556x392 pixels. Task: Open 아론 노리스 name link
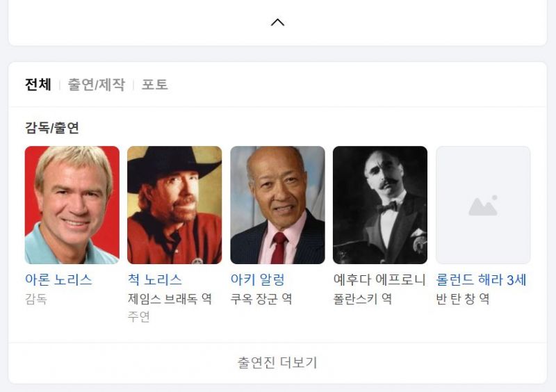(58, 280)
